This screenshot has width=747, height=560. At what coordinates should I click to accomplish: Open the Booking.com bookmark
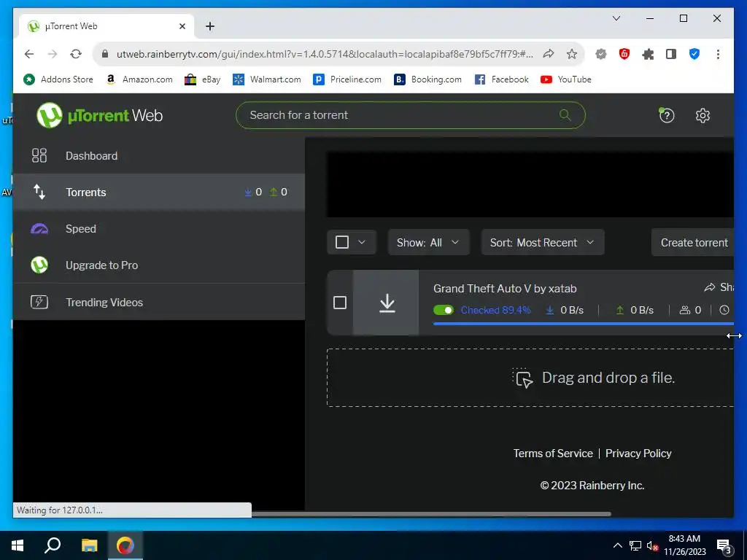pos(427,79)
